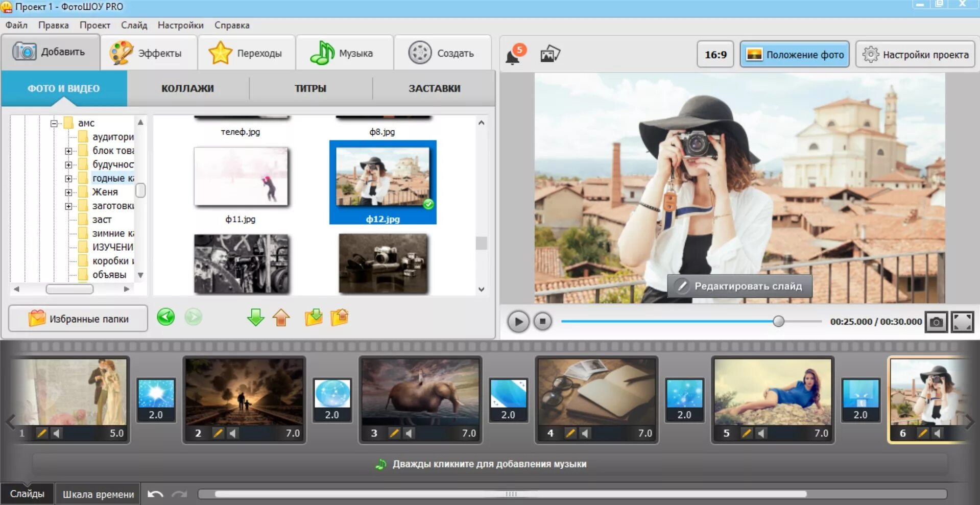Click Редактировать слайд button
The height and width of the screenshot is (505, 980).
pos(739,286)
